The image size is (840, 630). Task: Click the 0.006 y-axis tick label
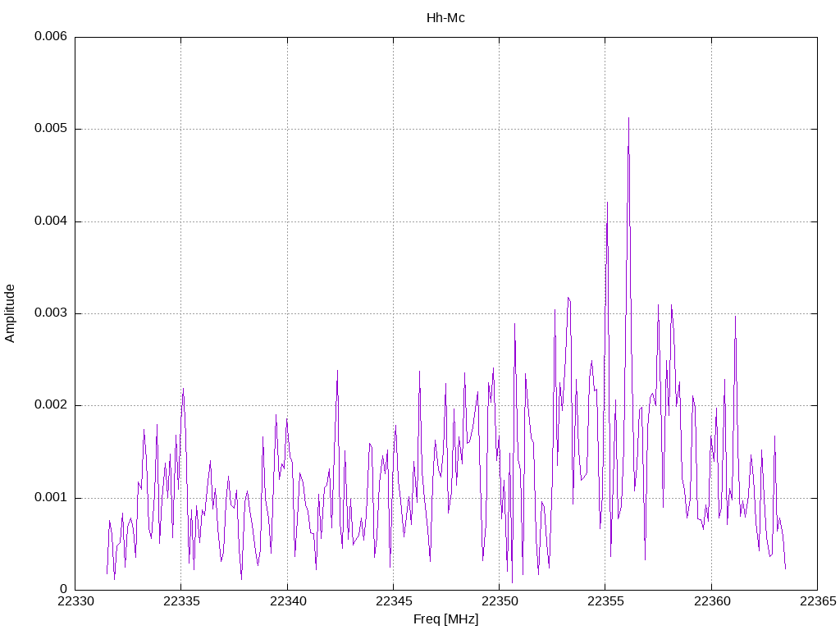point(50,37)
